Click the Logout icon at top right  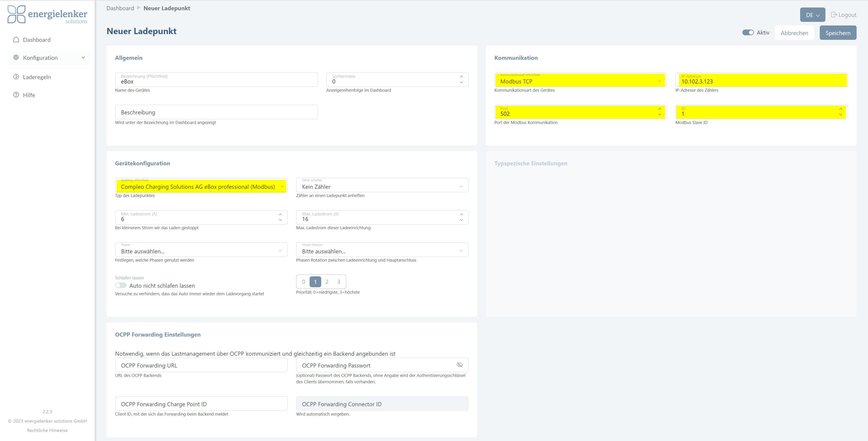point(834,15)
